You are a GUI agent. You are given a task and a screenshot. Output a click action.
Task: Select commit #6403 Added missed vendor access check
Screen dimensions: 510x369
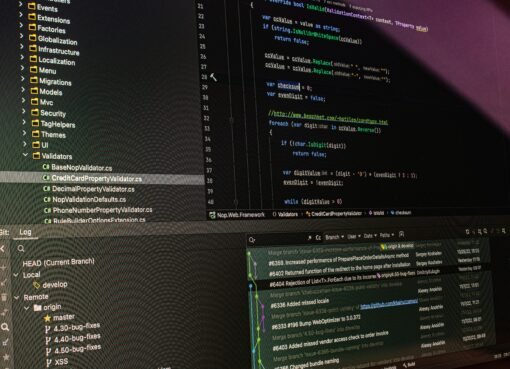pyautogui.click(x=330, y=341)
